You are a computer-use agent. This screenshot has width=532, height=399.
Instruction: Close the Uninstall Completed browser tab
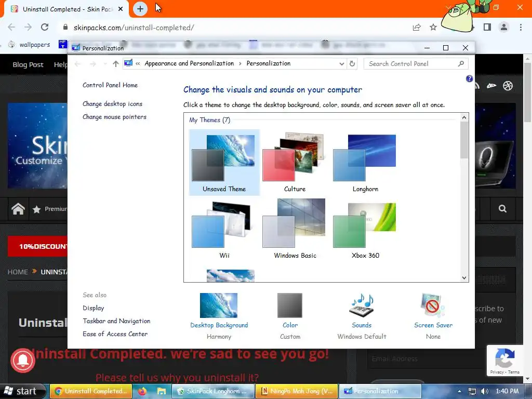pyautogui.click(x=121, y=9)
